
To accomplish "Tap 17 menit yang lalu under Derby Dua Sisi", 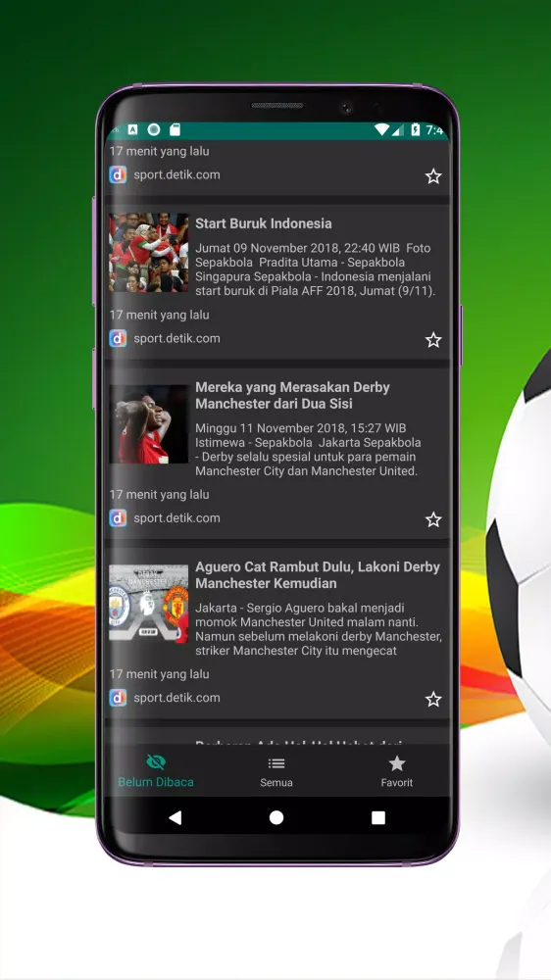I will 160,494.
